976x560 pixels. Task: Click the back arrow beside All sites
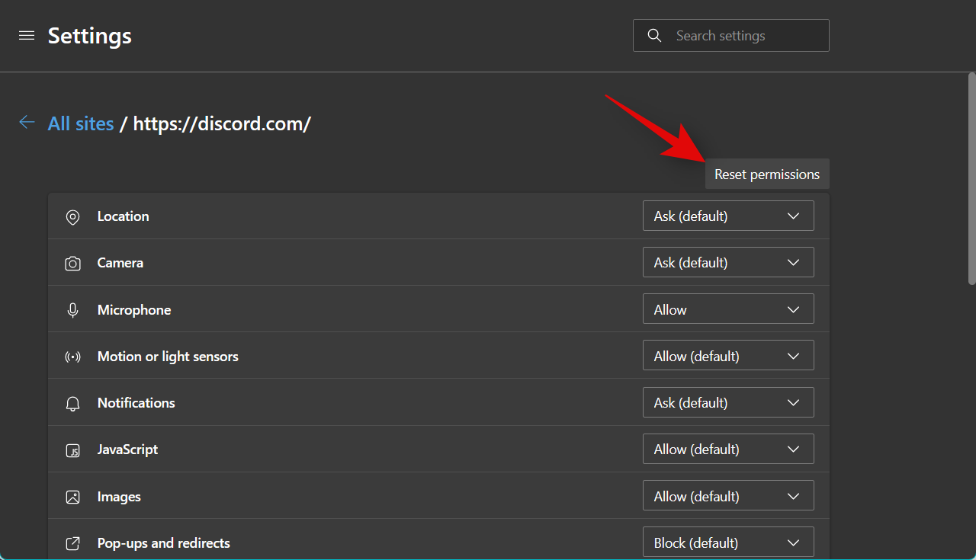click(27, 123)
